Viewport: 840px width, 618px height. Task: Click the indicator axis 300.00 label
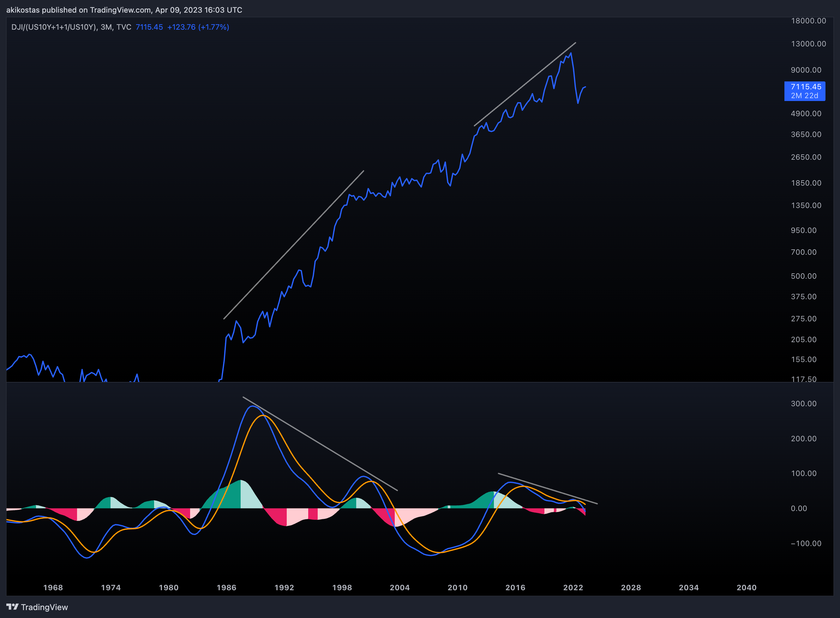point(804,404)
